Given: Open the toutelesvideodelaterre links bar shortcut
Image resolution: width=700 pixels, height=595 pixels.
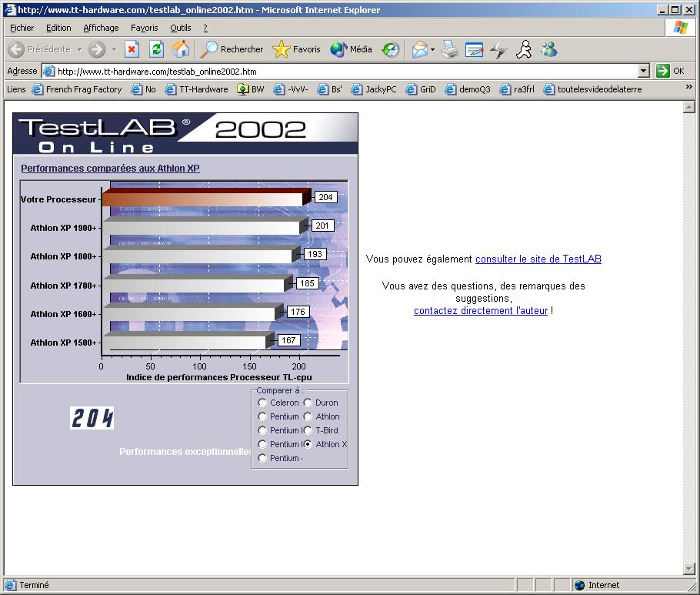Looking at the screenshot, I should [592, 89].
